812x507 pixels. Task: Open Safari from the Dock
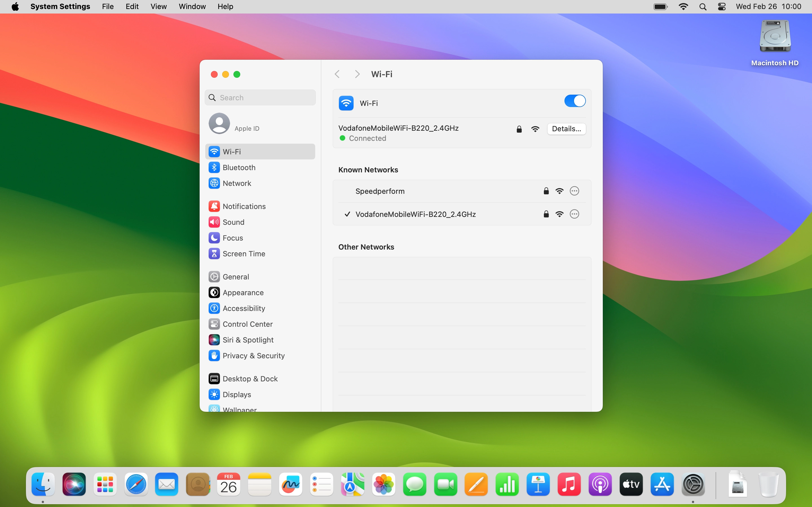136,484
